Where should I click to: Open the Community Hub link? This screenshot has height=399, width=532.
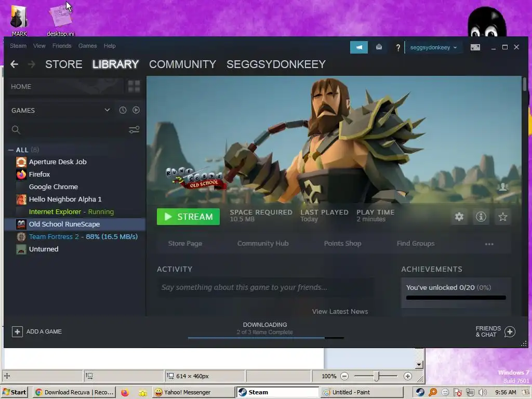click(x=263, y=243)
